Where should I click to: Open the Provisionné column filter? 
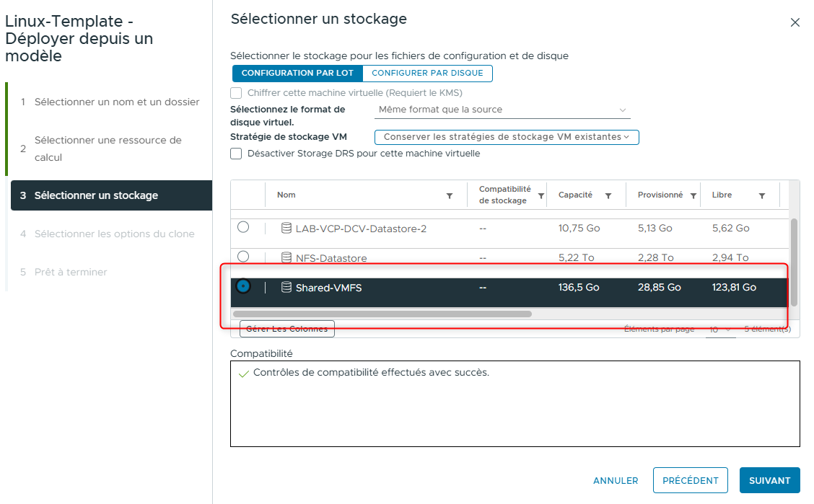(693, 195)
